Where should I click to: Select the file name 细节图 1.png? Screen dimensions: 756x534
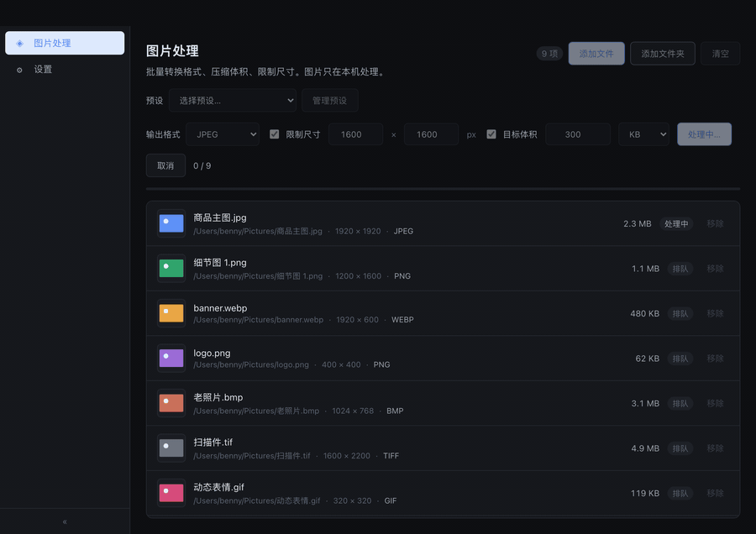220,263
